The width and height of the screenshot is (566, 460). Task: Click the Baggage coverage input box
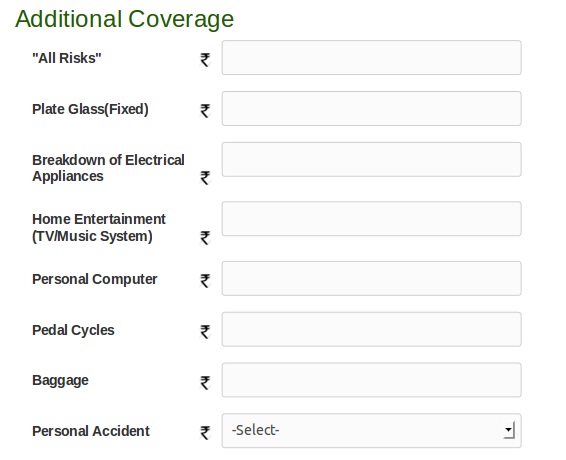point(371,380)
